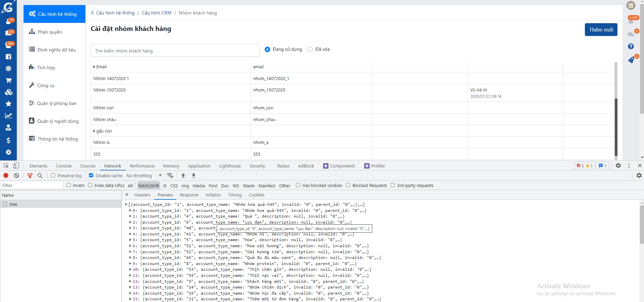Open the Response tab in request details

(189, 195)
